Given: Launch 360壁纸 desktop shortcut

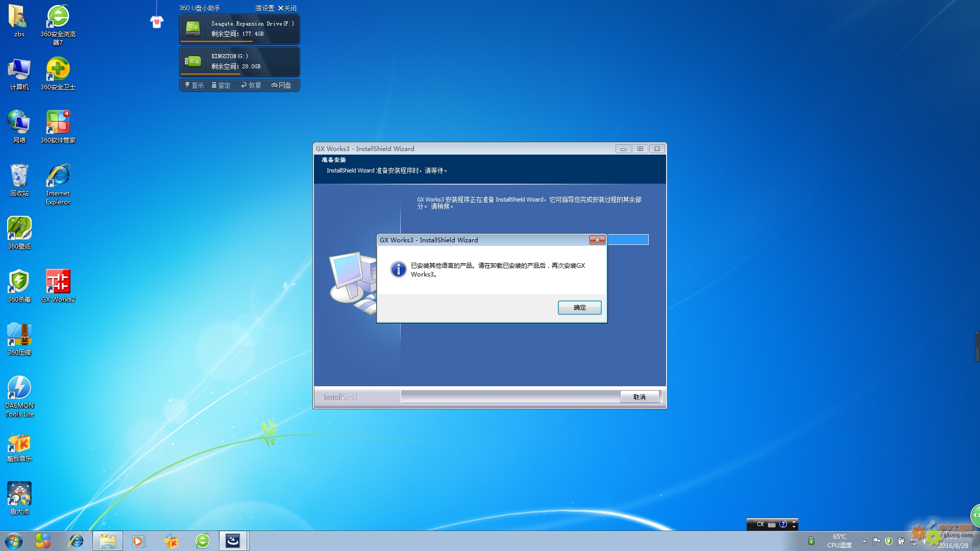Looking at the screenshot, I should (x=19, y=233).
